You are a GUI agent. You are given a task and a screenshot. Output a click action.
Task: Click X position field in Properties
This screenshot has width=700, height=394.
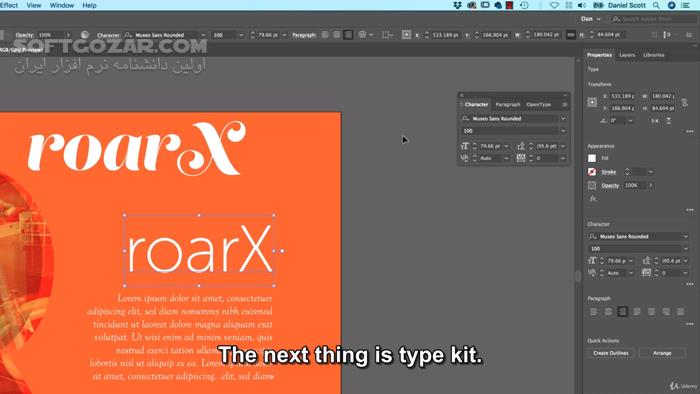(x=622, y=96)
